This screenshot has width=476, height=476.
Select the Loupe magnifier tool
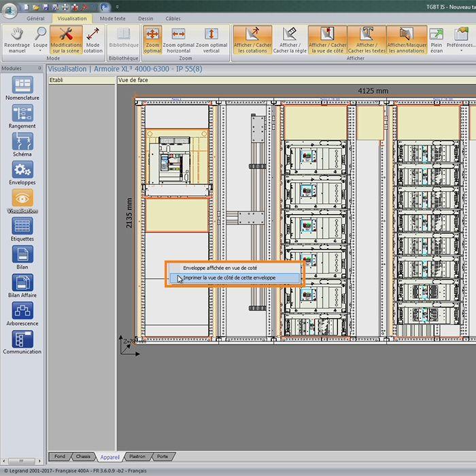coord(40,37)
